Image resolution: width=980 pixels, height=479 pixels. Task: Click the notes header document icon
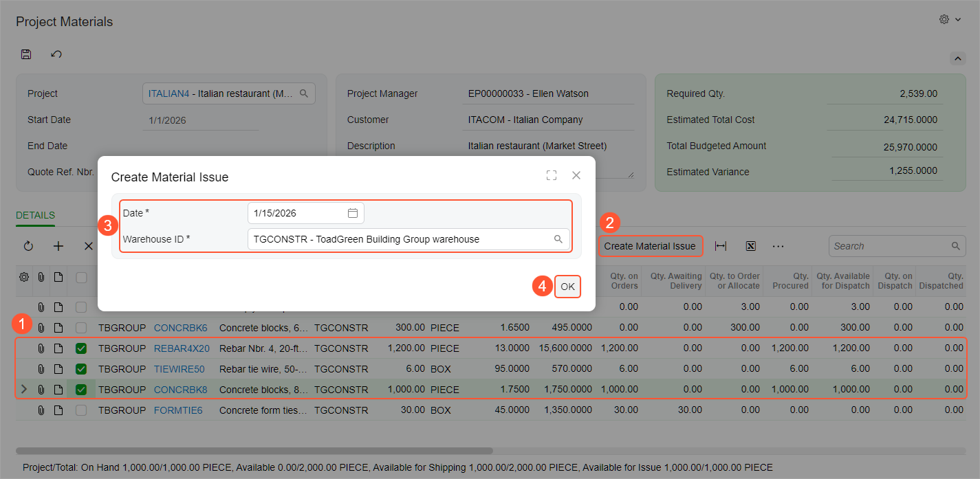(x=58, y=277)
